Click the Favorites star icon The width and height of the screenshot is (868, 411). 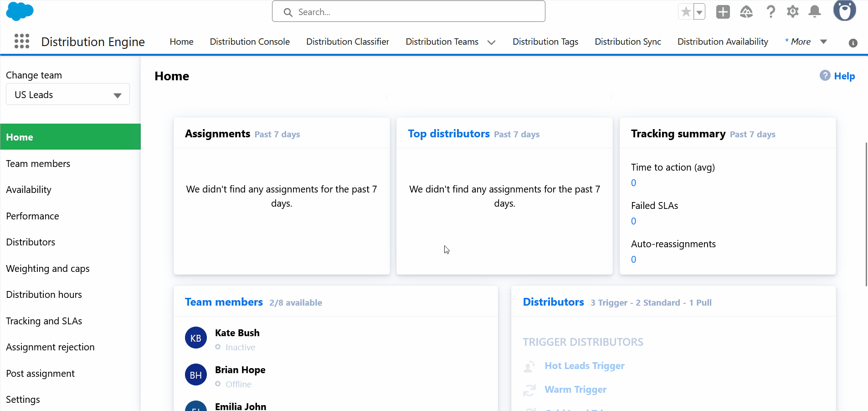[x=686, y=12]
